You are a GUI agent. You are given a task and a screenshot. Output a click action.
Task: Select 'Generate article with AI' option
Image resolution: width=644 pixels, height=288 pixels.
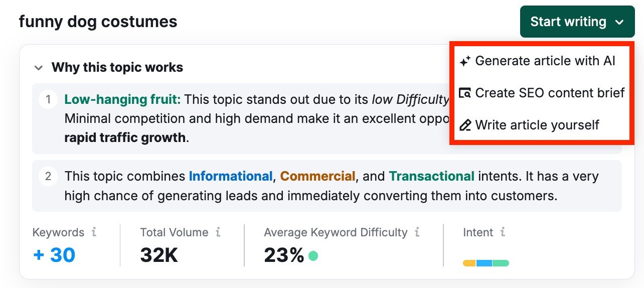pos(545,61)
